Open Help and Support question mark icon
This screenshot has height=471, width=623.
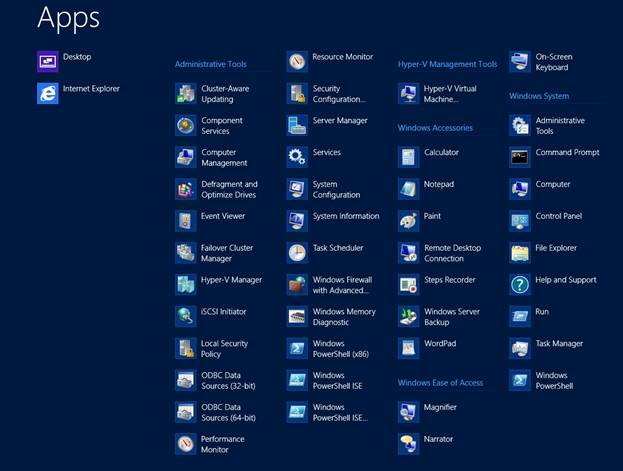pos(520,285)
